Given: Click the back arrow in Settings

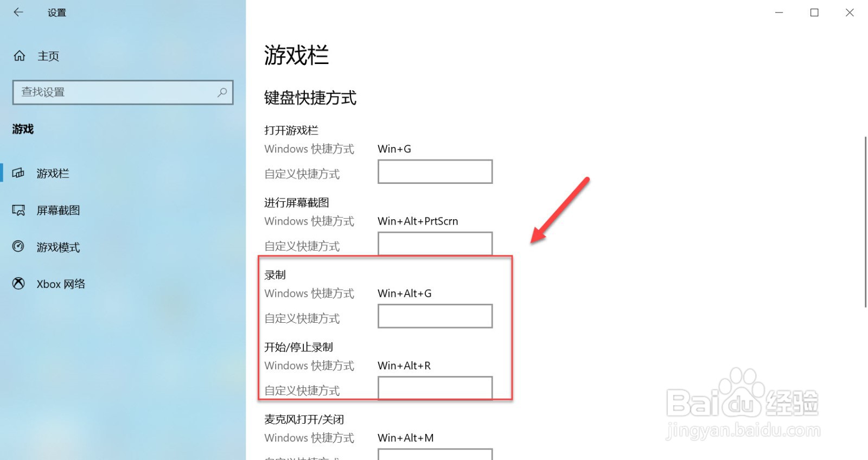Looking at the screenshot, I should tap(18, 12).
